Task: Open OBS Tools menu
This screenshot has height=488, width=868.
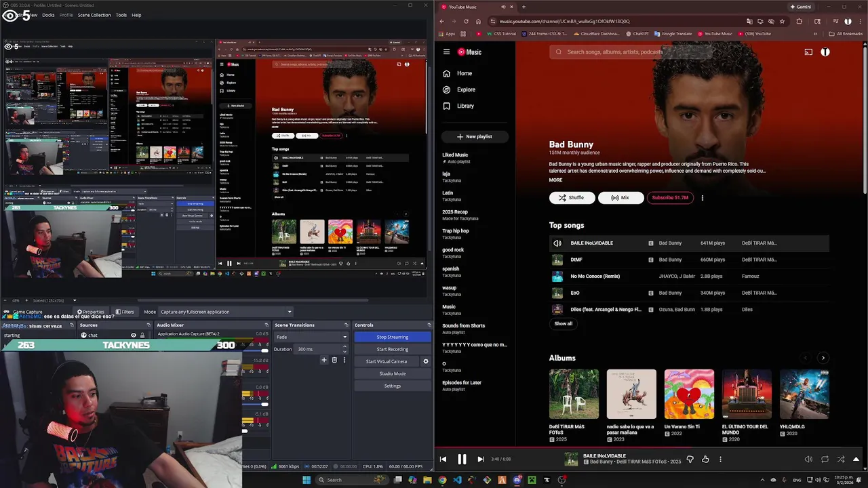Action: [x=121, y=15]
